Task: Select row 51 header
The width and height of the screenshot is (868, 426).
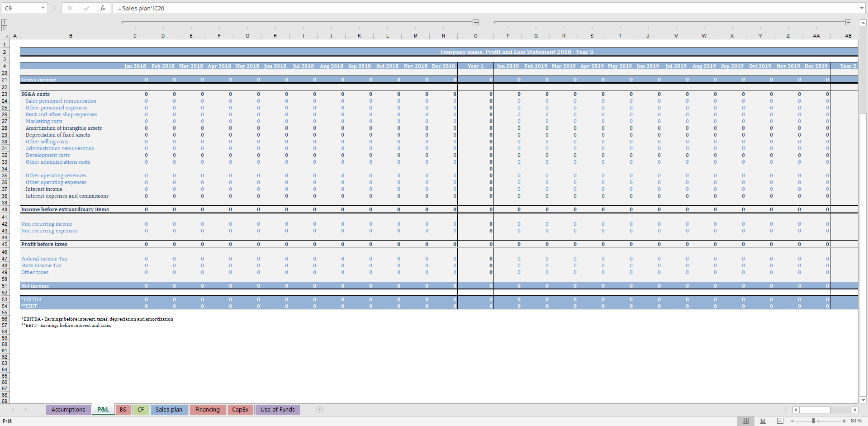Action: (x=5, y=286)
